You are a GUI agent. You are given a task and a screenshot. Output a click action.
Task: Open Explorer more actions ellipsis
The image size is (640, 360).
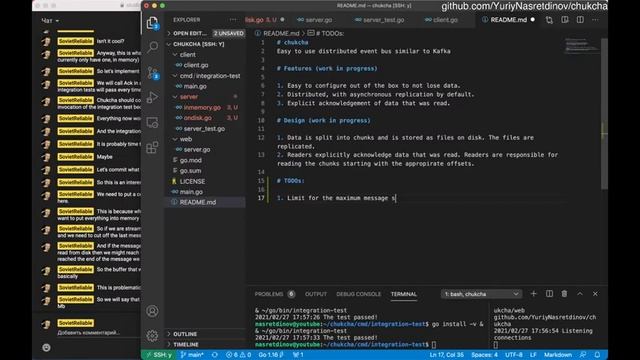[x=233, y=20]
